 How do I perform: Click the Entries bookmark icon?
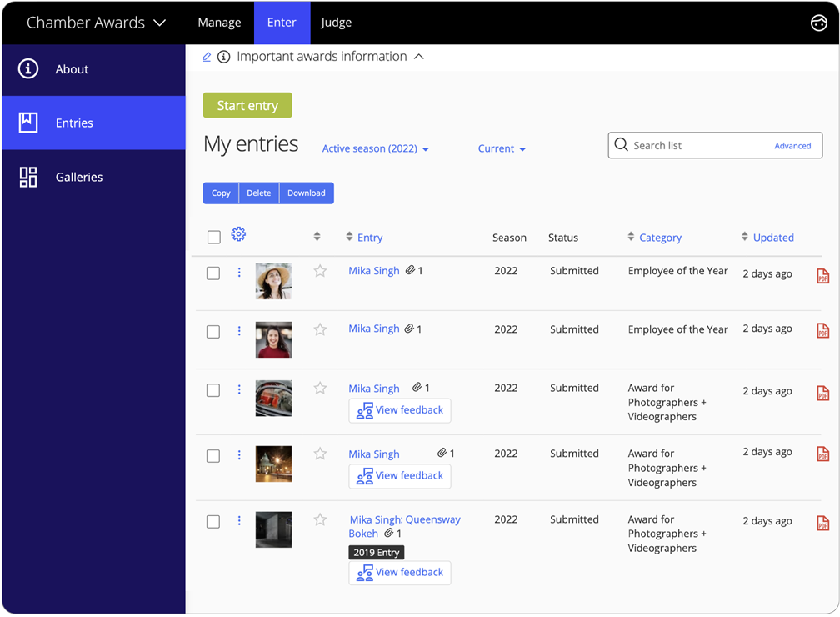click(x=27, y=122)
